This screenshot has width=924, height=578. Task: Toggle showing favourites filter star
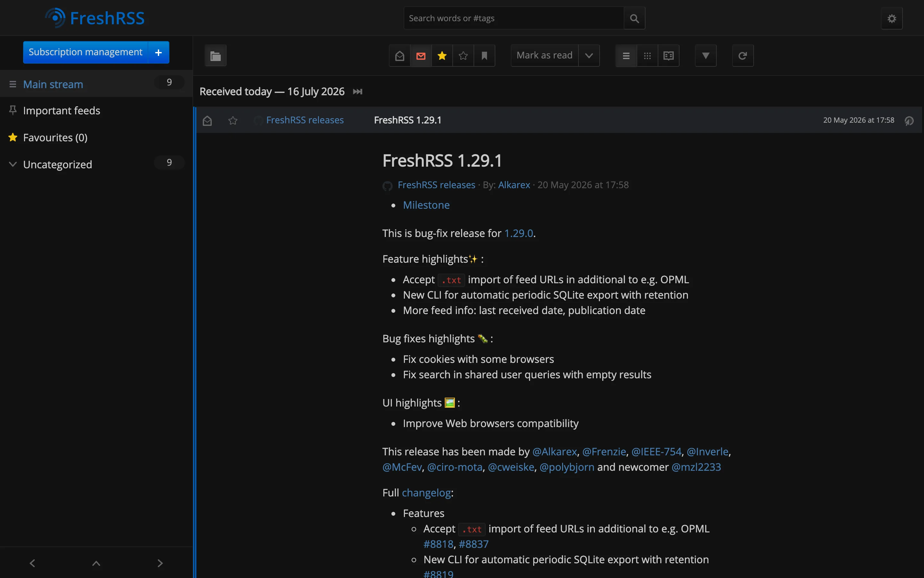pyautogui.click(x=442, y=56)
